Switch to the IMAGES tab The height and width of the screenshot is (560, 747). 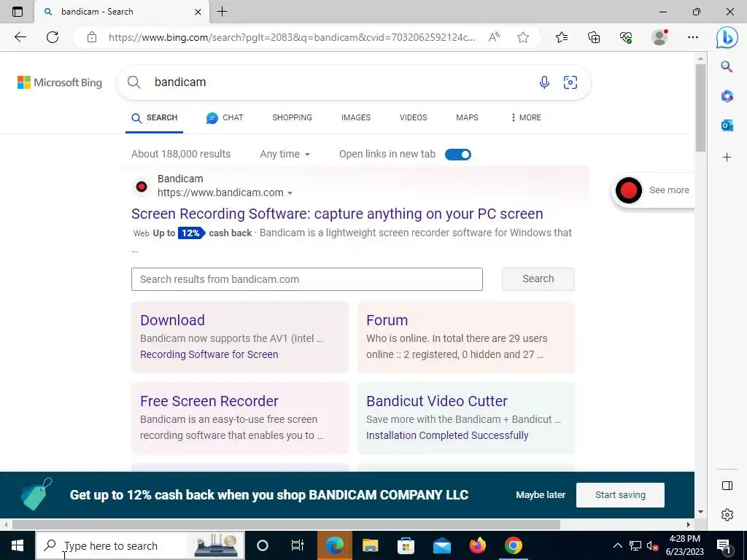pyautogui.click(x=356, y=117)
